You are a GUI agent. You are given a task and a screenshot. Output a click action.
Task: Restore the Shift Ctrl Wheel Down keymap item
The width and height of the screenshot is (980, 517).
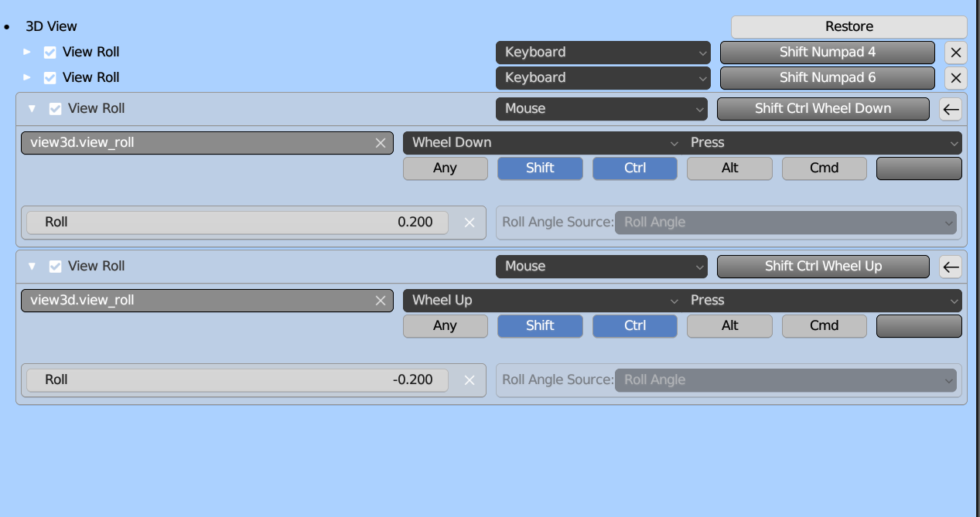951,109
